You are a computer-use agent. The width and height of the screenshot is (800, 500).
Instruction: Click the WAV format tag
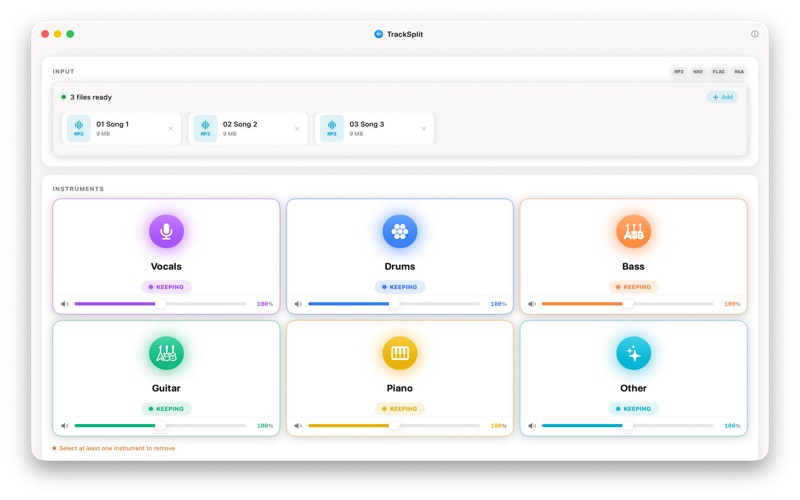pos(697,71)
